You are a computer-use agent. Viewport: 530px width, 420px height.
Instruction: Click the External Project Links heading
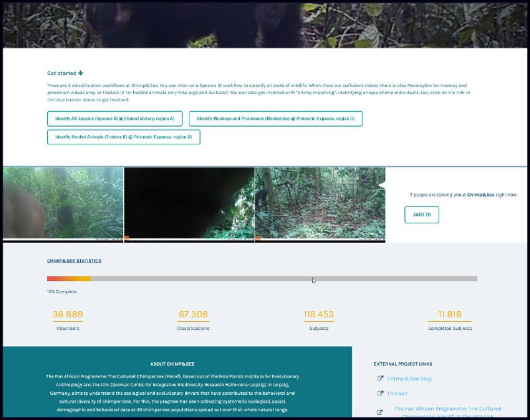(x=403, y=364)
